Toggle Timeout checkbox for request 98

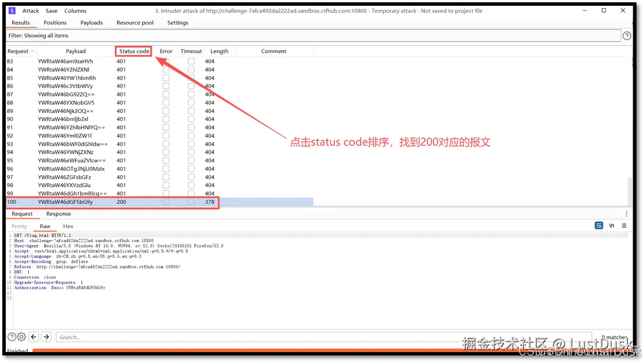pos(191,185)
